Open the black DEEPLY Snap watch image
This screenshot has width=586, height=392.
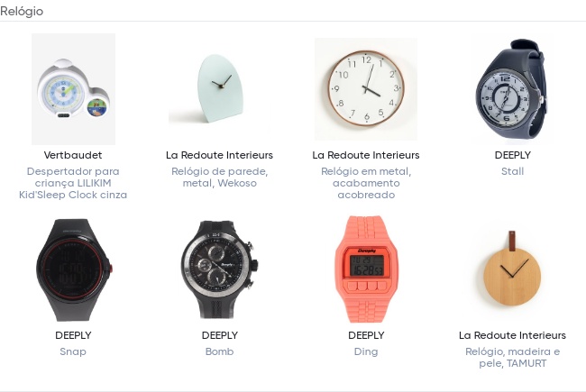click(x=73, y=269)
